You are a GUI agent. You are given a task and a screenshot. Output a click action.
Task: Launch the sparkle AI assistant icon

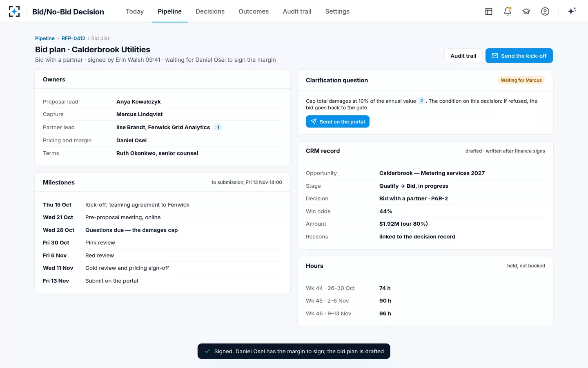point(572,11)
